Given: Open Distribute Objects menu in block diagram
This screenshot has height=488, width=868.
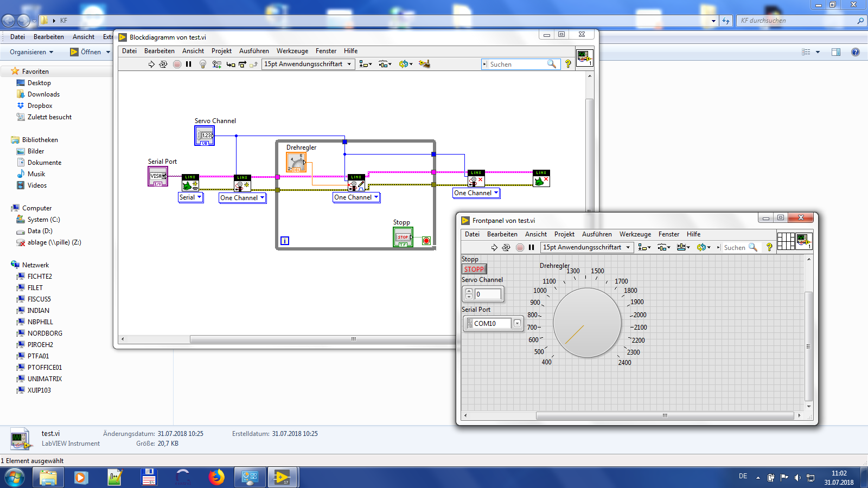Looking at the screenshot, I should coord(385,64).
